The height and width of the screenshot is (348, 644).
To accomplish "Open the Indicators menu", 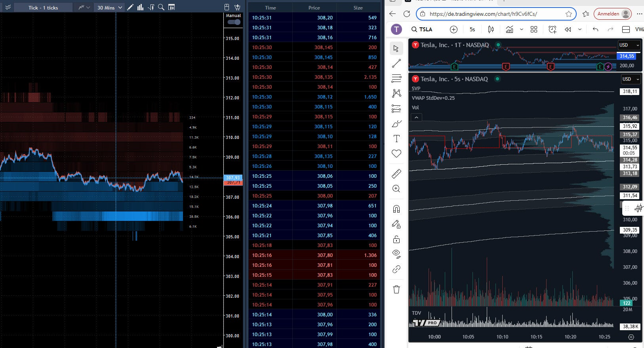I will point(509,29).
